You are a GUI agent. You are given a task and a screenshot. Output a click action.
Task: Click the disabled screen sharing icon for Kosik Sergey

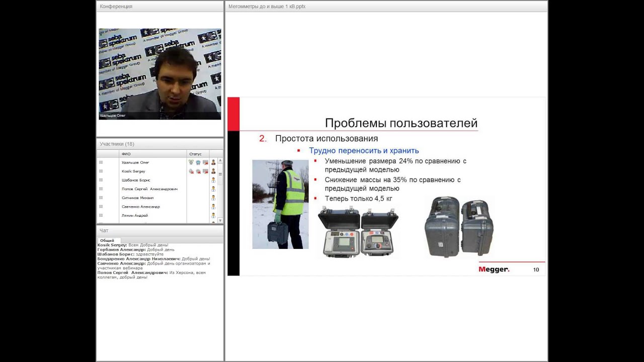coord(205,171)
